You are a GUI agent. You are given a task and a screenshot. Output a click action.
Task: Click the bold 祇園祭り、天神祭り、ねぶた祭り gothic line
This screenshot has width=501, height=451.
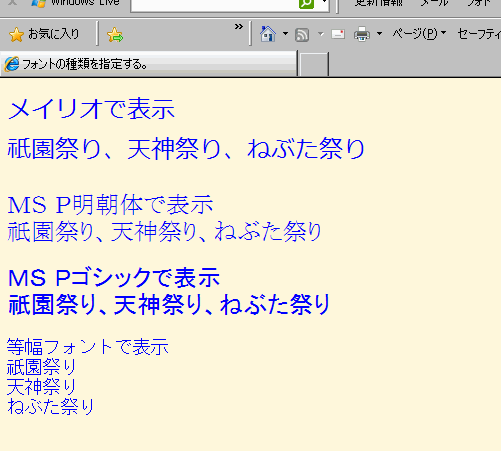click(x=169, y=305)
